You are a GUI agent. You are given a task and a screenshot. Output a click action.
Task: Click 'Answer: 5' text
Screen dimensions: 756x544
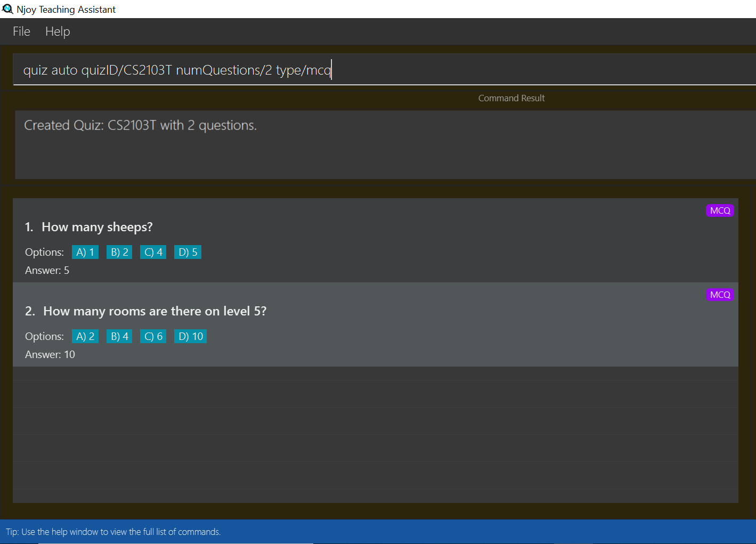(47, 270)
